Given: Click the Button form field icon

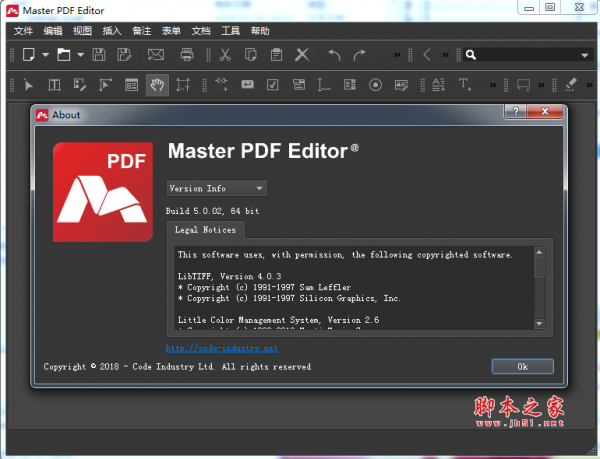Looking at the screenshot, I should (248, 84).
